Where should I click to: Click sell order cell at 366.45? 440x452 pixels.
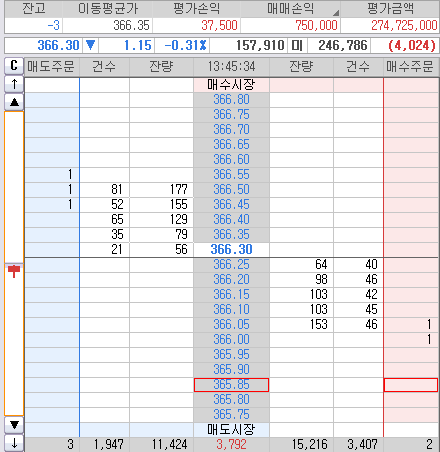(x=52, y=204)
